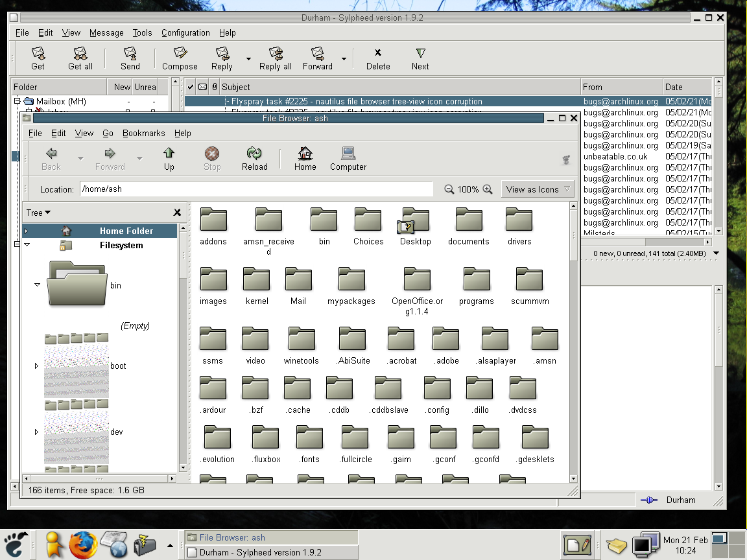Screen dimensions: 747x560
Task: Open the Bookmarks menu
Action: [x=143, y=133]
